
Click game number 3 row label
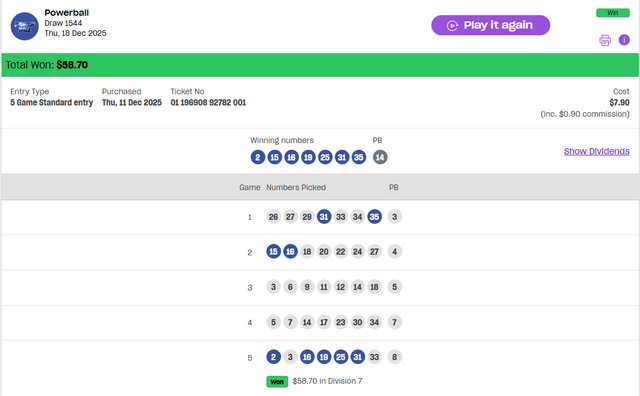pyautogui.click(x=250, y=288)
